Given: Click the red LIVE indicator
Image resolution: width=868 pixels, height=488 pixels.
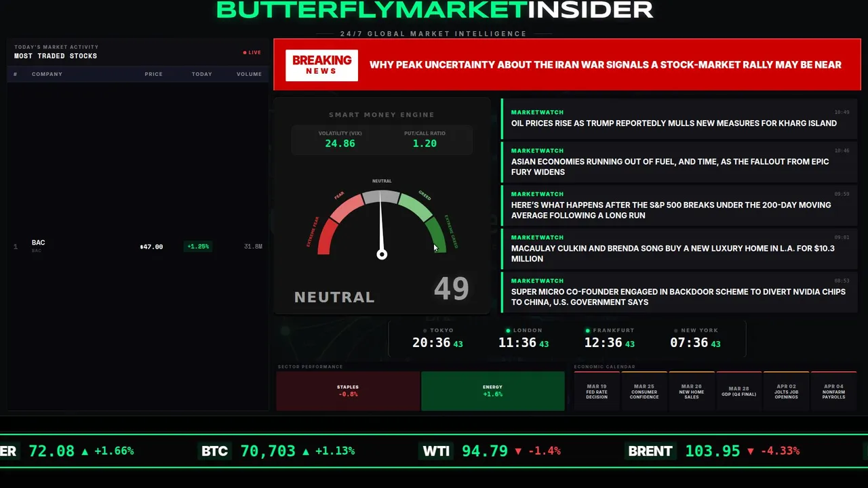Looking at the screenshot, I should coord(252,52).
